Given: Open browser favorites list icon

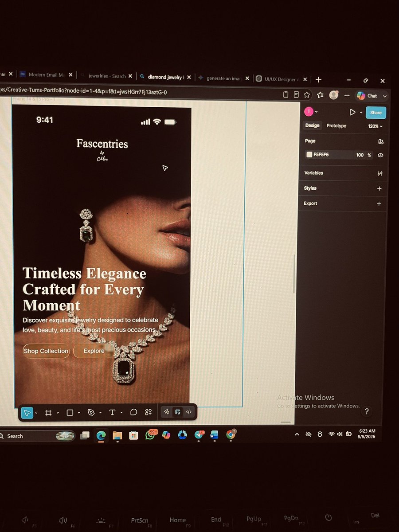Looking at the screenshot, I should point(320,95).
